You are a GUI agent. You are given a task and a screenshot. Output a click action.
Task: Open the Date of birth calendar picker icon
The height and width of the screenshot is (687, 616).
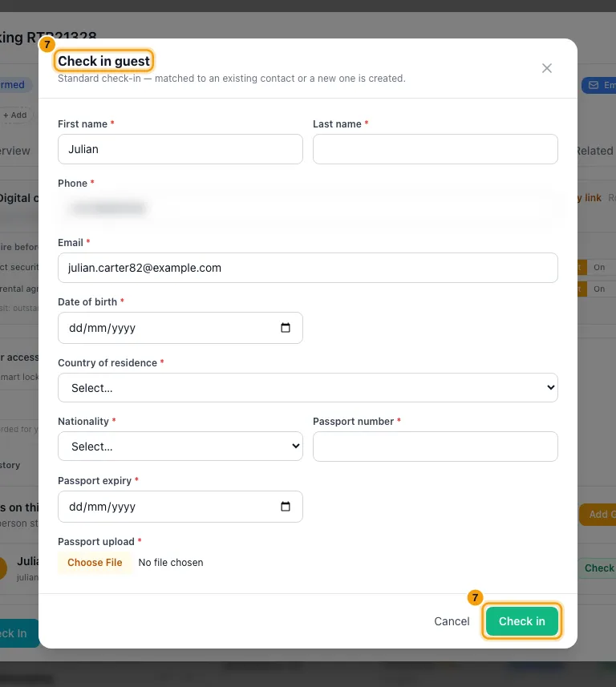coord(286,328)
